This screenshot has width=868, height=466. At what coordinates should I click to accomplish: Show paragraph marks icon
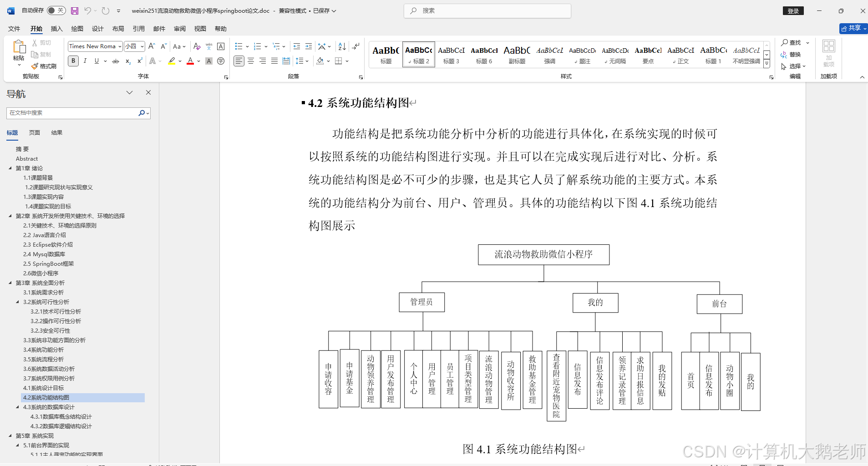tap(356, 46)
